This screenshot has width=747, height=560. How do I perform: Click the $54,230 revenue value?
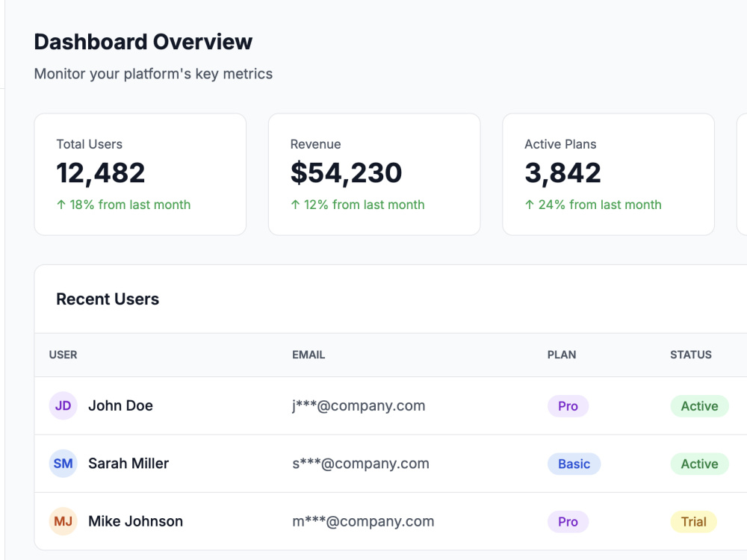[347, 173]
